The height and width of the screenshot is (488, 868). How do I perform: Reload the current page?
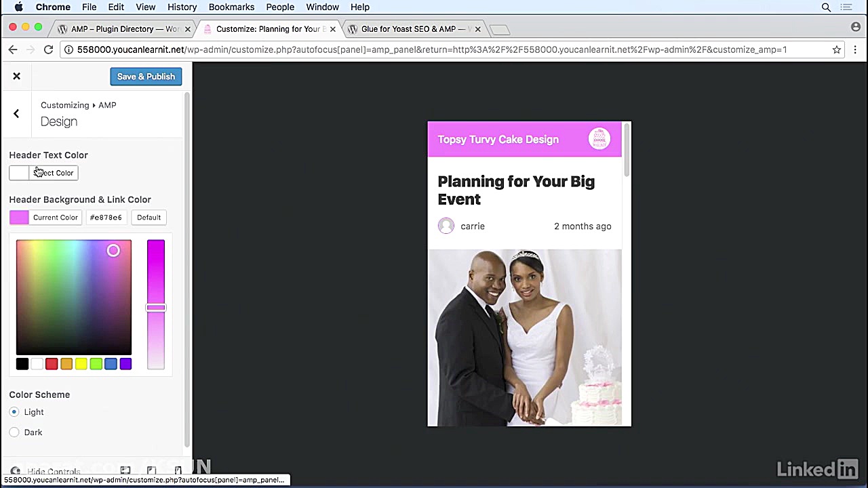point(48,49)
